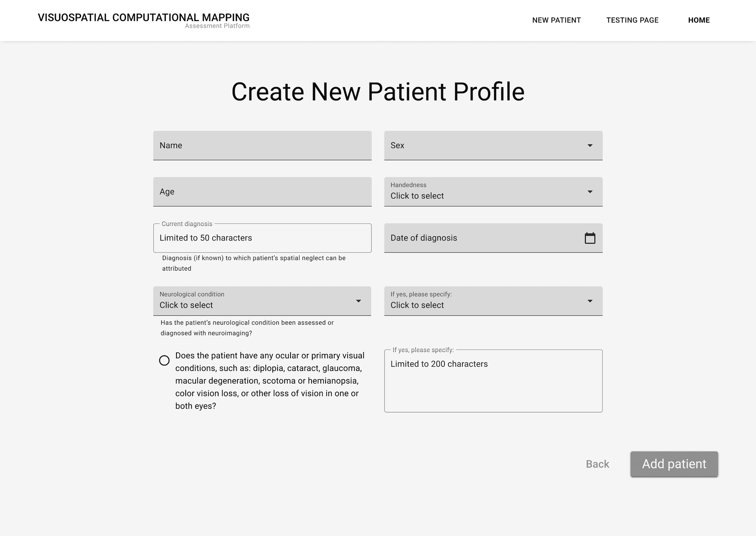Open the date of diagnosis calendar icon
The image size is (756, 536).
tap(590, 238)
